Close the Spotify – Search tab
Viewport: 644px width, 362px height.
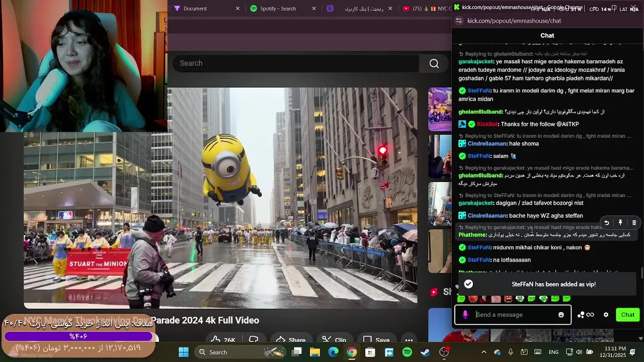pos(314,9)
